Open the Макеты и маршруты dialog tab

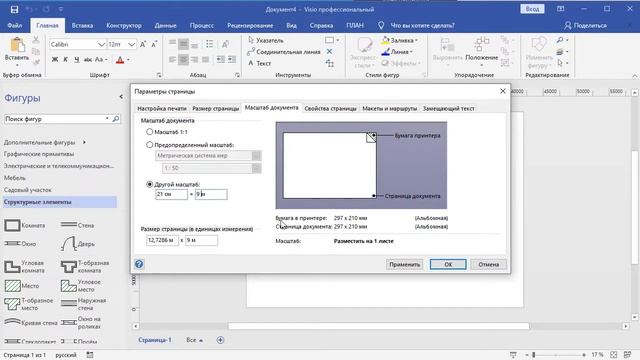[389, 109]
